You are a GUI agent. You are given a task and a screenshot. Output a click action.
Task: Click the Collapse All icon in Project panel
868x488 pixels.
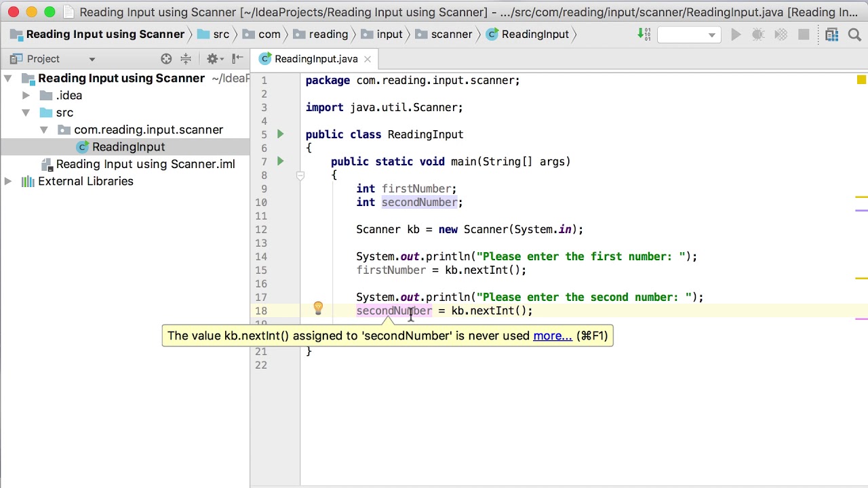coord(185,59)
